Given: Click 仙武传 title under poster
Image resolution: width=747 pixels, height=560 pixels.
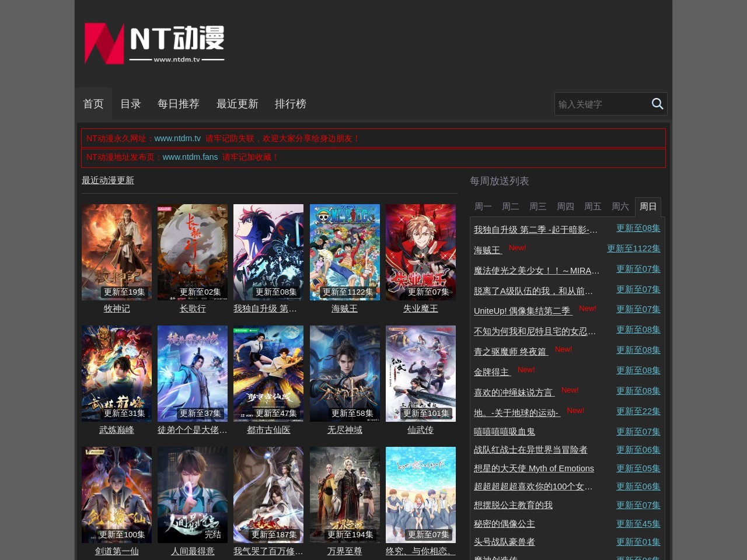Looking at the screenshot, I should click(x=421, y=430).
